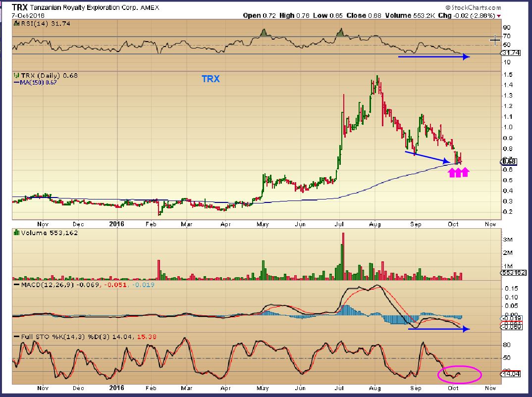Viewport: 532px width, 397px height.
Task: Click the Full STO legend dash marker
Action: (16, 337)
